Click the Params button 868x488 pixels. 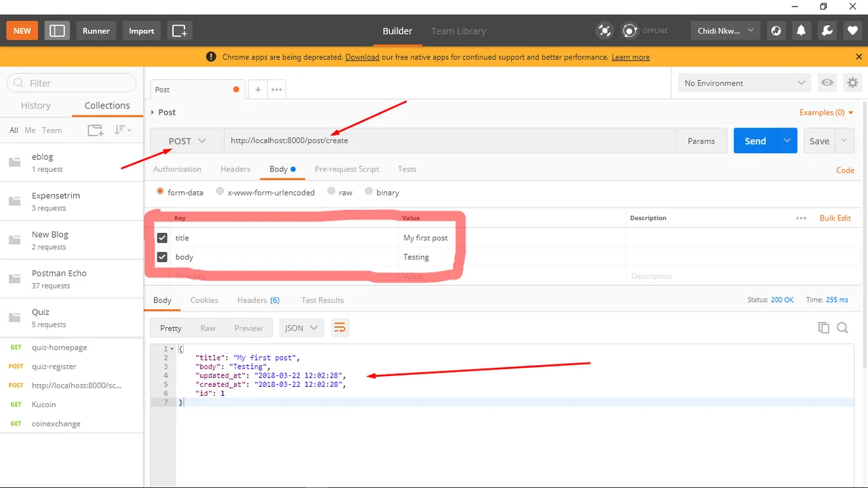pyautogui.click(x=701, y=141)
